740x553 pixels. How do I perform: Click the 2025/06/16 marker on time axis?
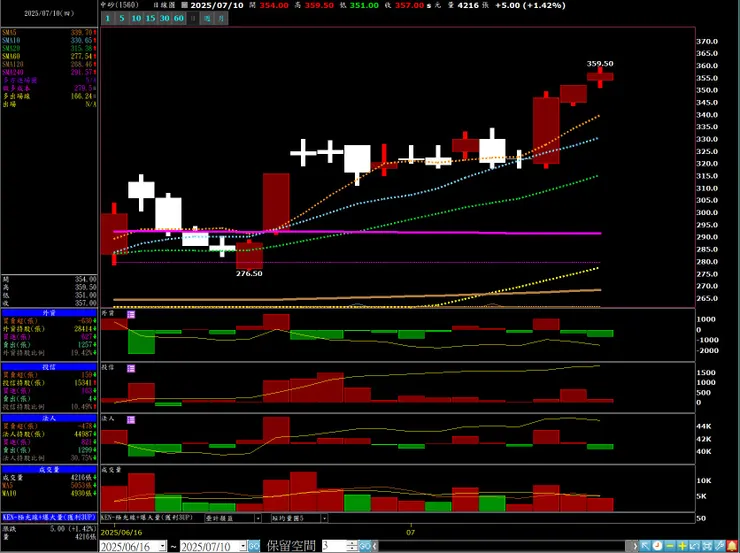121,532
